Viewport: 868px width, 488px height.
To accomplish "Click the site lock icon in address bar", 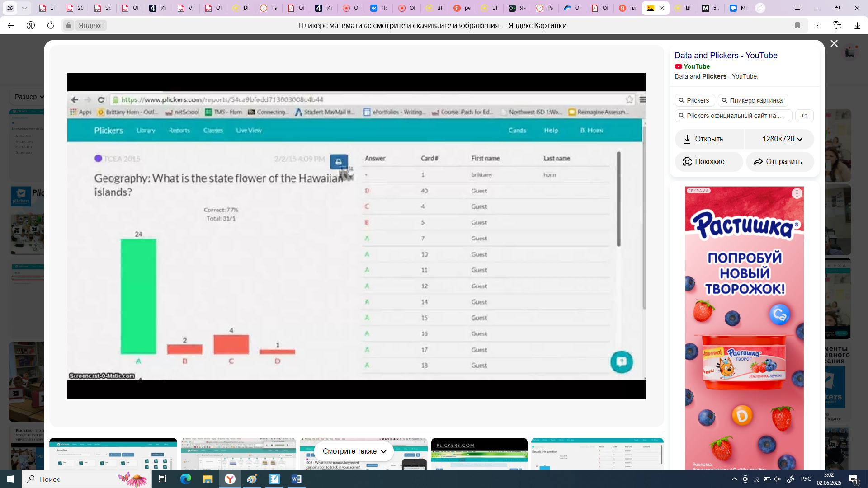I will click(69, 25).
